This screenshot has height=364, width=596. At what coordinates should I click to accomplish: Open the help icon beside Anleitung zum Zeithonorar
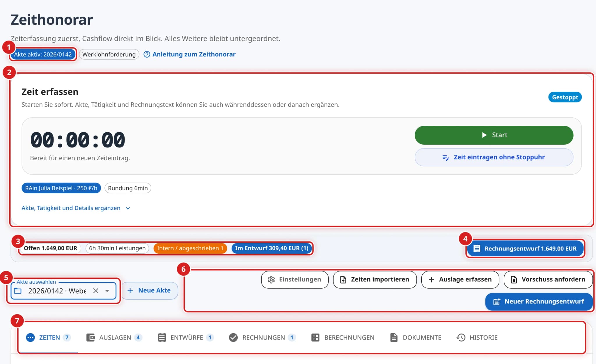(147, 54)
